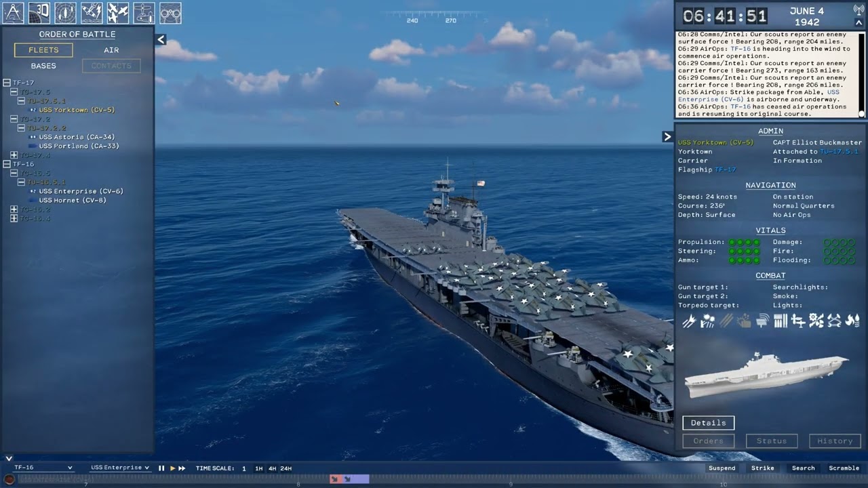Click the white ship model thumbnail
The height and width of the screenshot is (488, 868).
tap(766, 373)
